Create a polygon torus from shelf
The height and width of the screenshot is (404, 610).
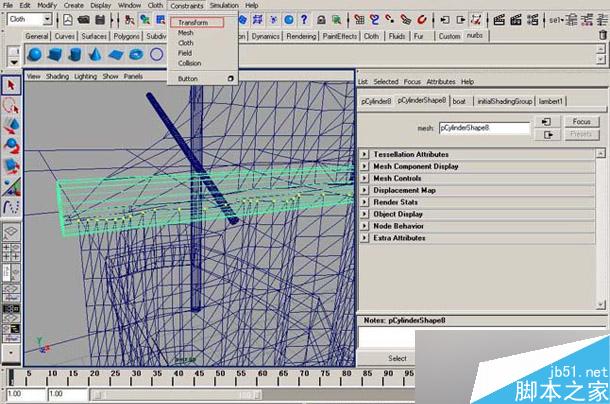(x=136, y=54)
